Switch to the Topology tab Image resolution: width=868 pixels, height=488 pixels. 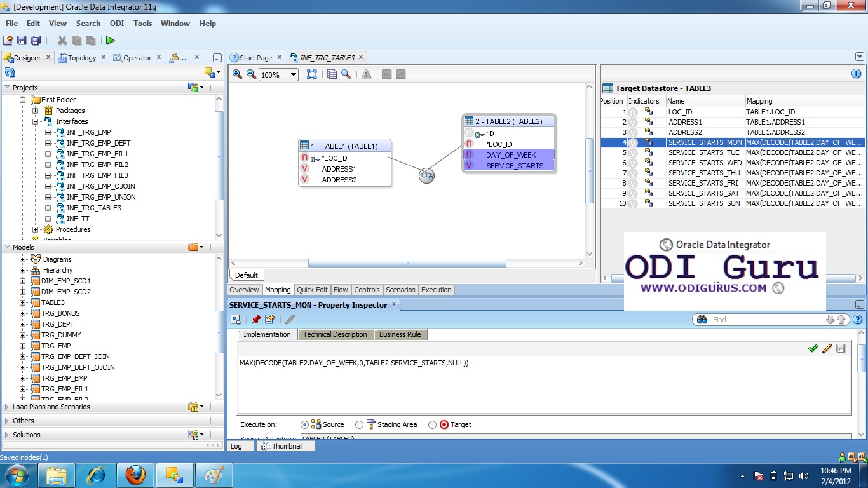tap(81, 57)
